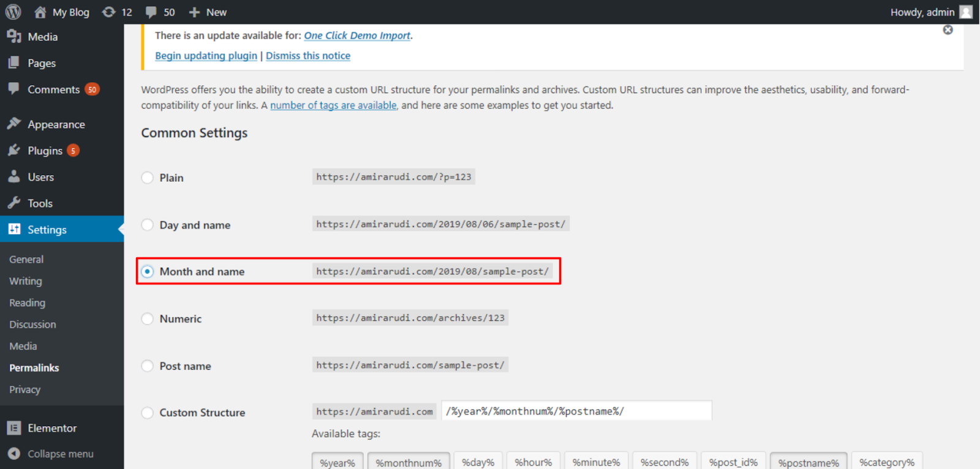Open the updates icon showing 12
This screenshot has height=469, width=980.
(x=109, y=12)
